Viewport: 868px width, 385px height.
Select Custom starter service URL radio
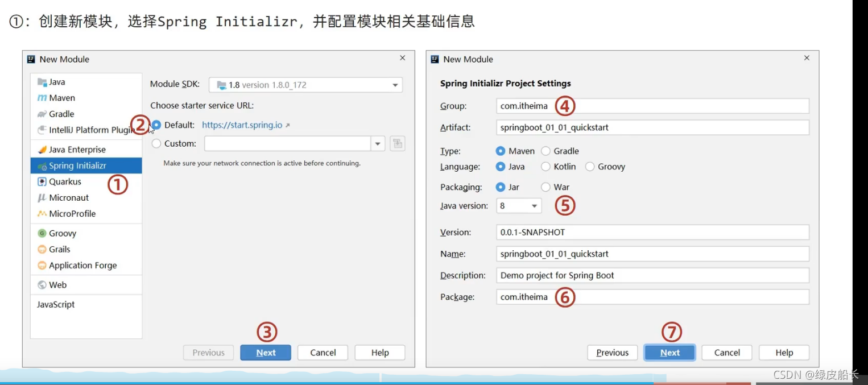click(x=156, y=143)
